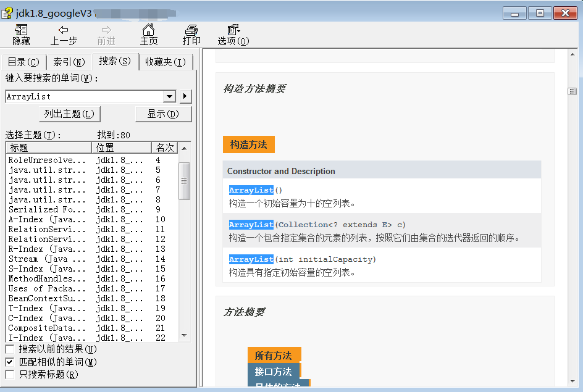The image size is (583, 392).
Task: Select the C-Index (Java... result row
Action: tap(92, 318)
